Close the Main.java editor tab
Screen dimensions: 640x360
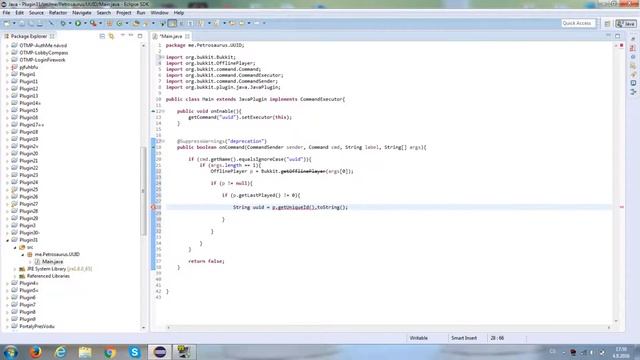[187, 36]
